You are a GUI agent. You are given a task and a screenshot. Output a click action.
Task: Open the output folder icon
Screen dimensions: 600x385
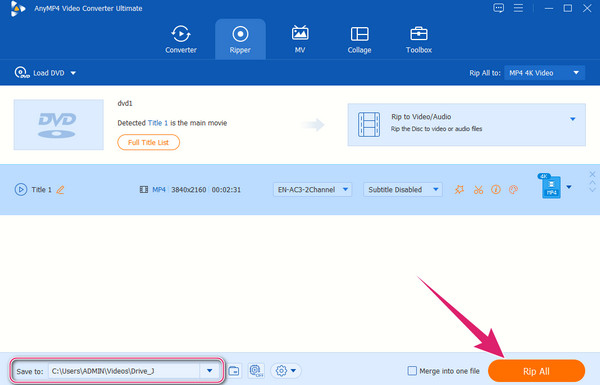point(234,371)
